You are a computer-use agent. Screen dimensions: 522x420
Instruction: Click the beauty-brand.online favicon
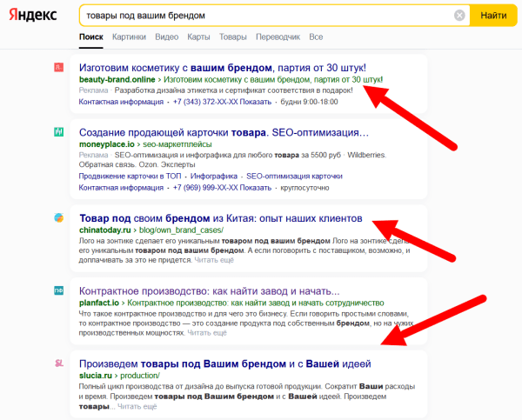[x=58, y=67]
